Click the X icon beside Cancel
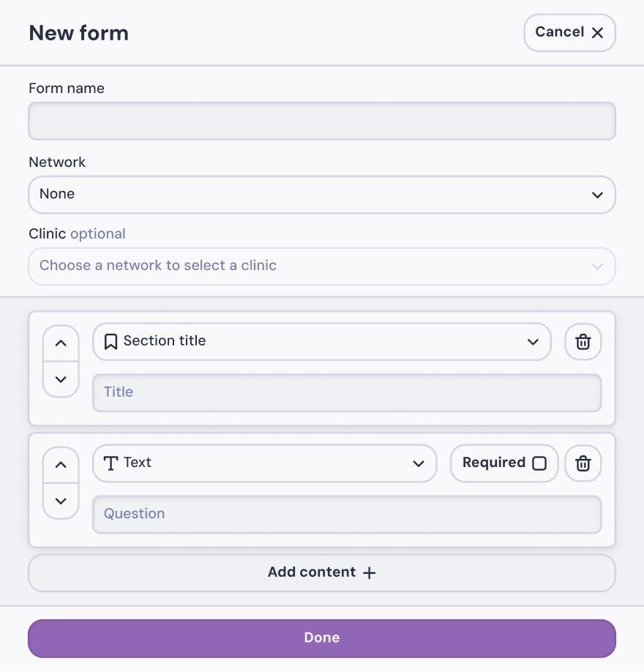This screenshot has height=672, width=644. pos(597,32)
